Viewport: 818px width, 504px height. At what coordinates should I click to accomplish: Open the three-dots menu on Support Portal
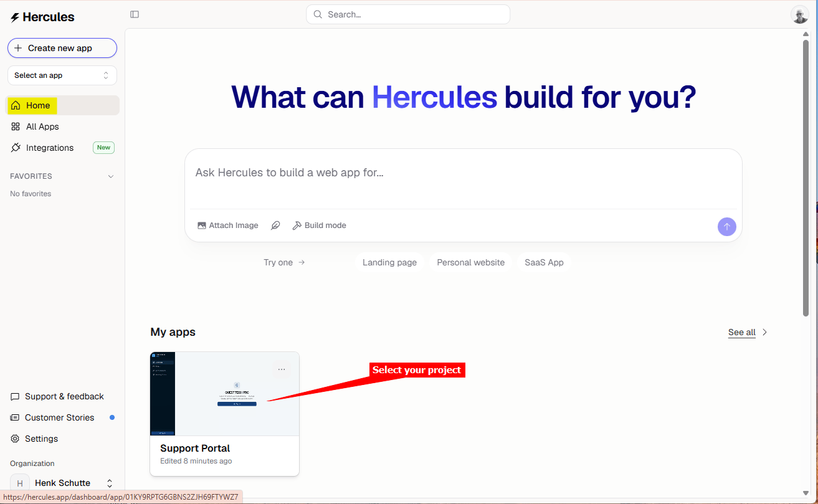[x=282, y=369]
